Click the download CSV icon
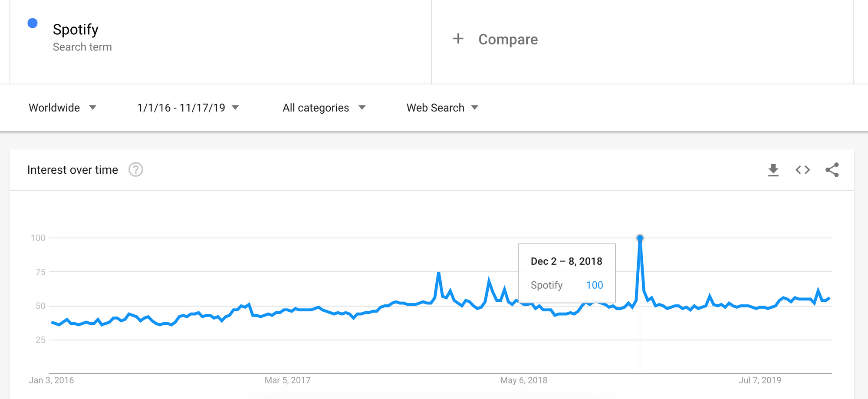Screen dimensions: 868x399 pyautogui.click(x=773, y=170)
